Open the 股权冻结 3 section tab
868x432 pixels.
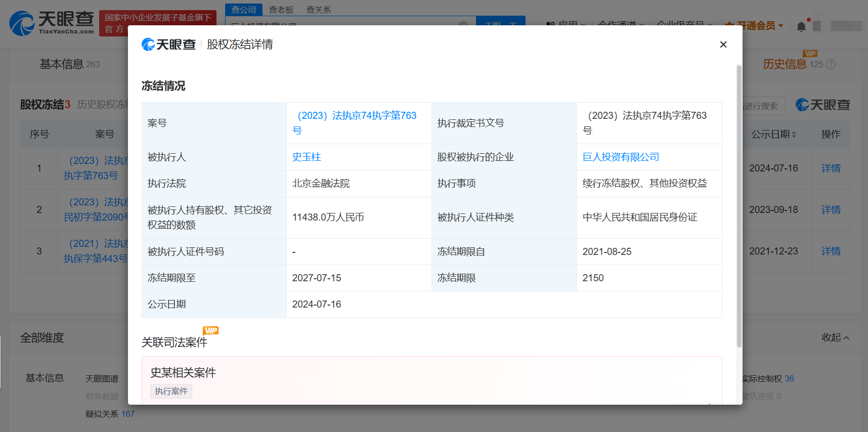(x=45, y=105)
